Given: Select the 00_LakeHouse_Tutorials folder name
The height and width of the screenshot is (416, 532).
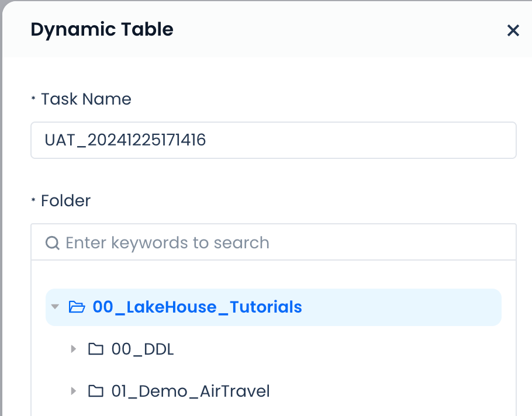Looking at the screenshot, I should [x=197, y=307].
